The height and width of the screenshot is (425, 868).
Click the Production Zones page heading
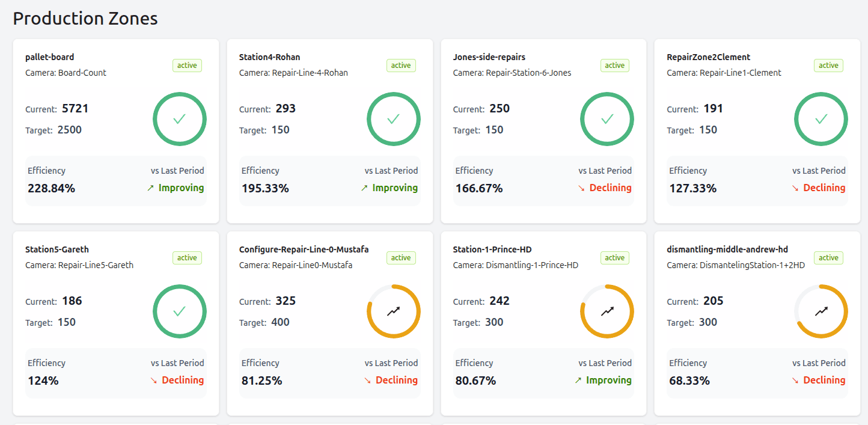point(85,18)
